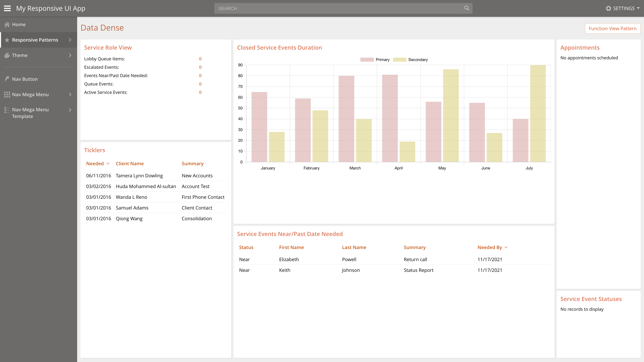644x362 pixels.
Task: Click the Settings gear icon
Action: click(608, 9)
